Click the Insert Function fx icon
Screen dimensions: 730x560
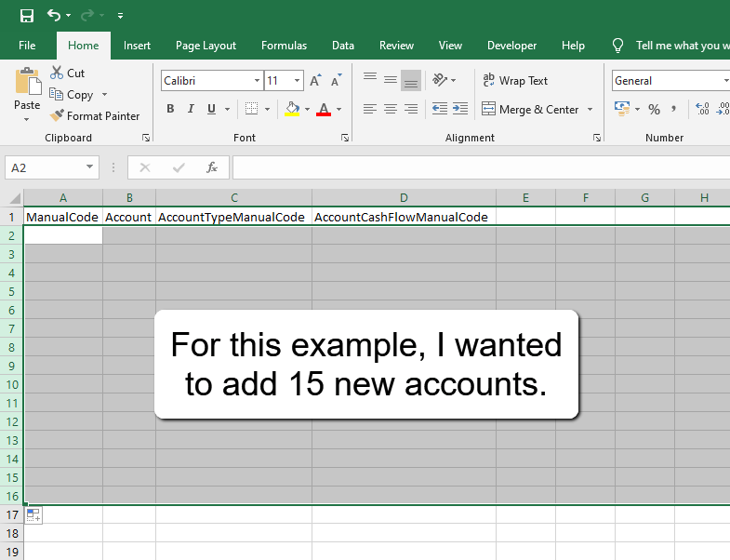click(x=212, y=167)
